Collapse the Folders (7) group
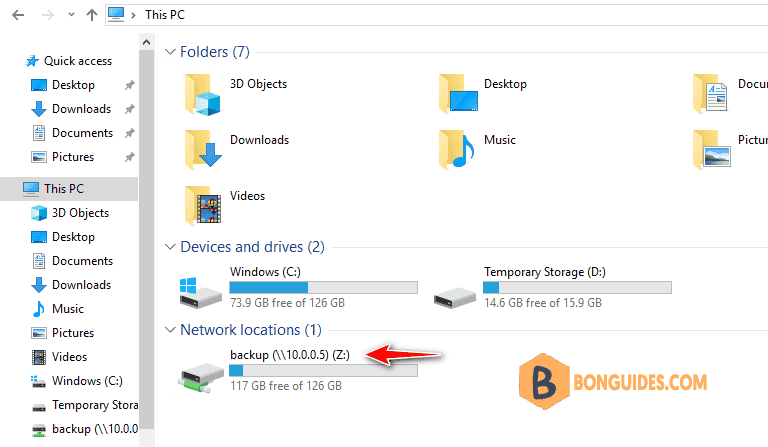 pos(170,52)
